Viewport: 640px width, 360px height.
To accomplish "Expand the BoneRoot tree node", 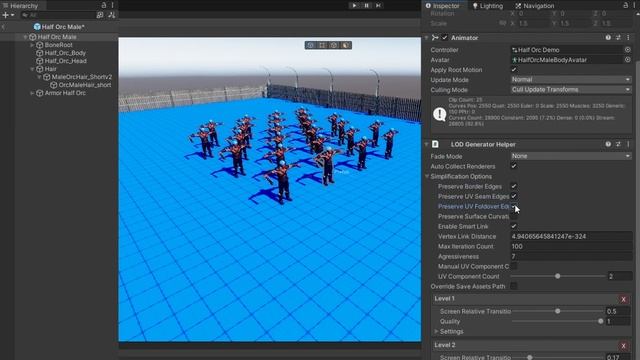I will (32, 45).
